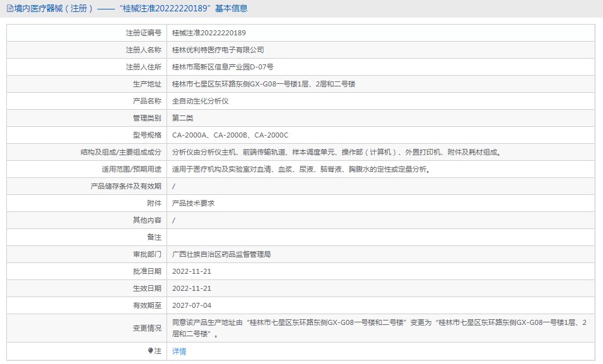Viewport: 603px width, 364px height.
Task: Select model values CA-2000A、CA-2000B、CA-2000C
Action: point(230,135)
